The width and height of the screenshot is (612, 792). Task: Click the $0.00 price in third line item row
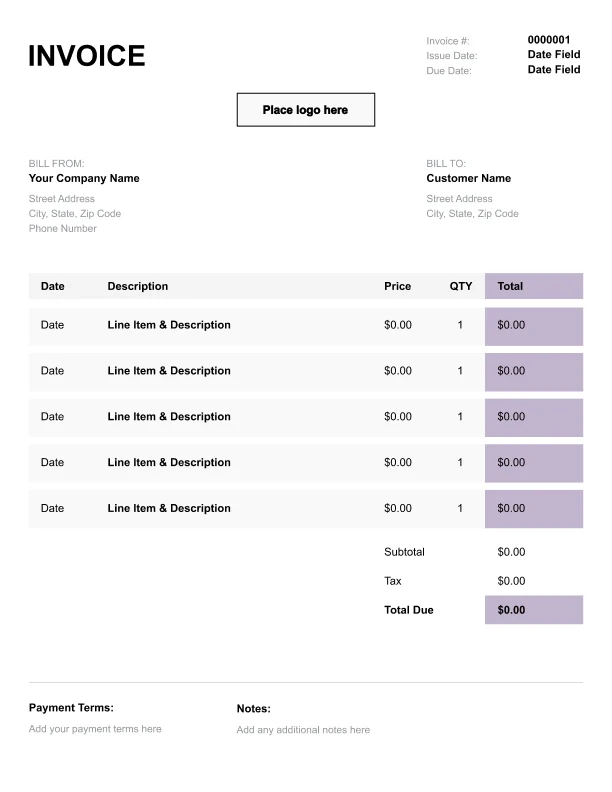tap(398, 417)
